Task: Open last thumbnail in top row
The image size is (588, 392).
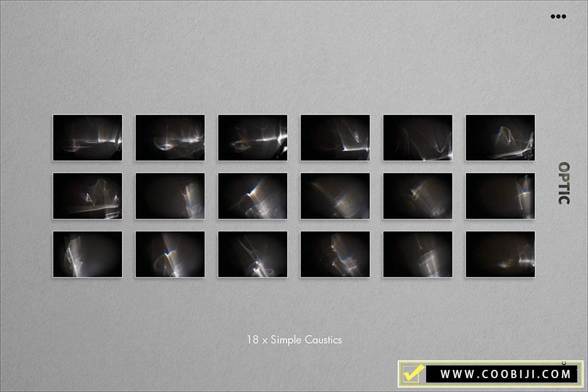Action: (500, 137)
